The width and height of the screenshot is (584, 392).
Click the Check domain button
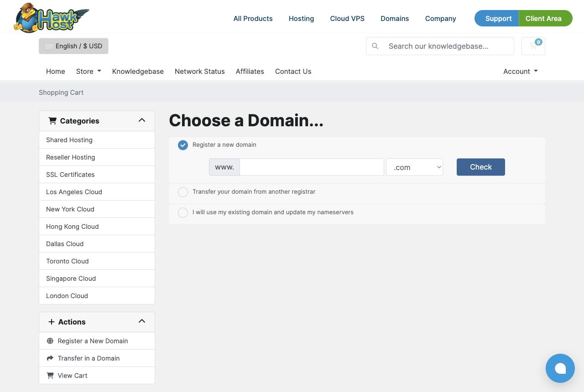pyautogui.click(x=481, y=167)
